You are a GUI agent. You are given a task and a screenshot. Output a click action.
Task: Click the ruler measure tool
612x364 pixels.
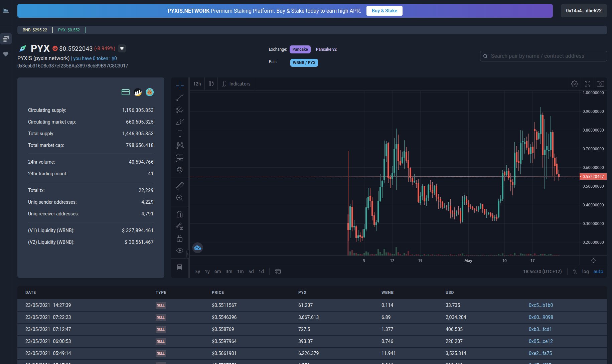(x=180, y=186)
